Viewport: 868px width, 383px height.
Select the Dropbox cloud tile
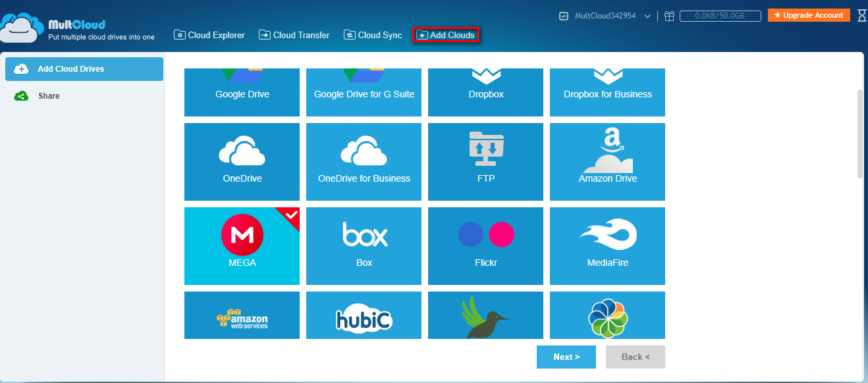485,92
